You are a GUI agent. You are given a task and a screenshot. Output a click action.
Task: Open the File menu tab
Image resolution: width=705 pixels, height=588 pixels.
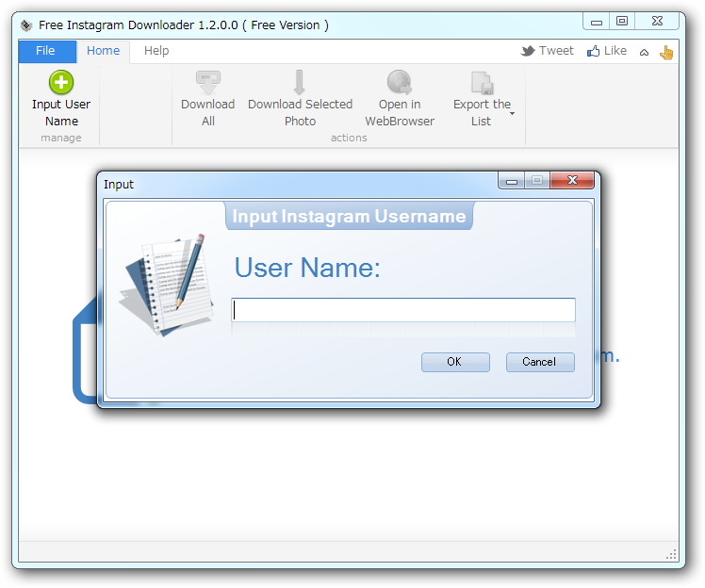coord(47,51)
